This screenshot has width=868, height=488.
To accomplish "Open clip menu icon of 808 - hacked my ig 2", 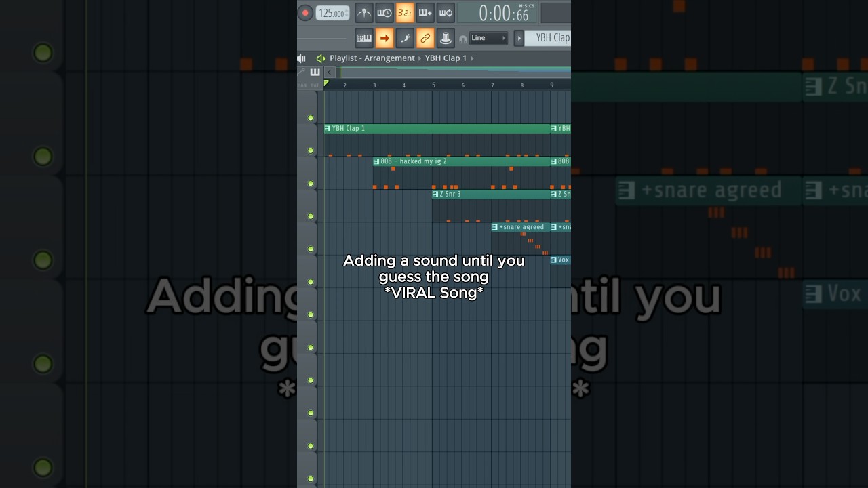I will pos(376,161).
